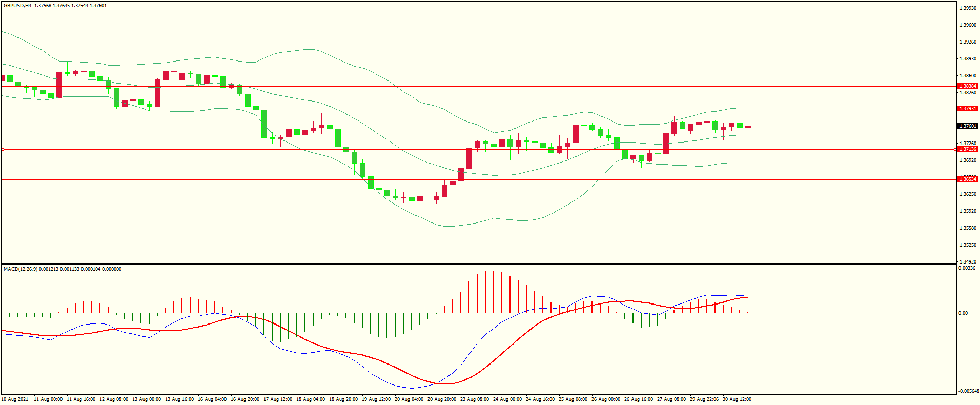Click the 13 Aug 16:00 time label
Screen dimensions: 980x405
tap(179, 399)
